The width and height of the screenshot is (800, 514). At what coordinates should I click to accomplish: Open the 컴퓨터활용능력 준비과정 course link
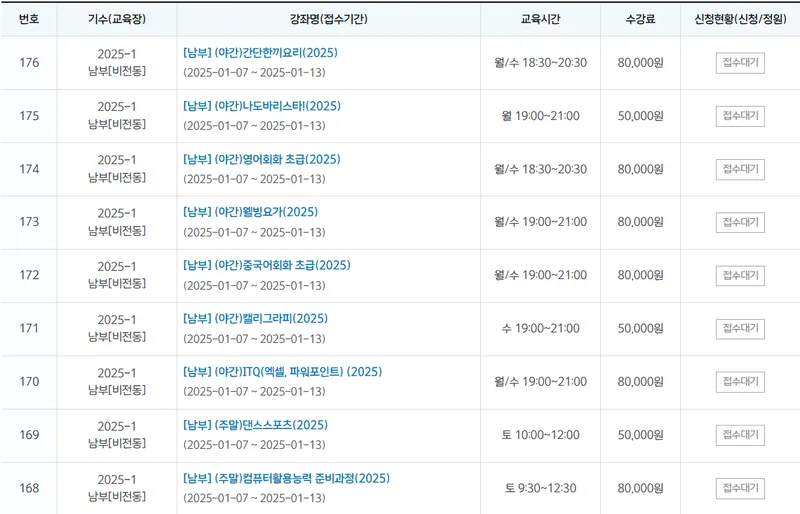click(x=287, y=478)
